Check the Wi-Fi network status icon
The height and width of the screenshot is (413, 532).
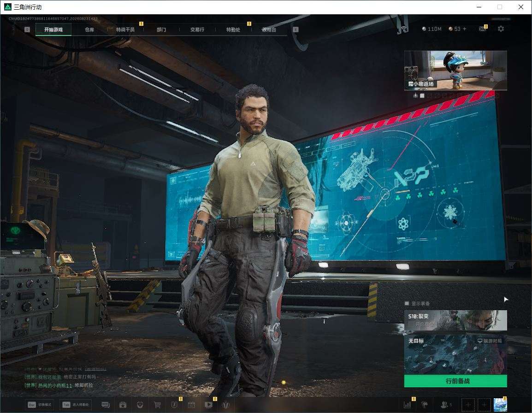(x=403, y=29)
